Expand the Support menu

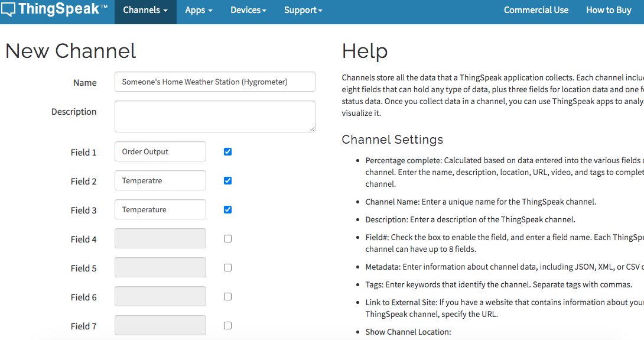pyautogui.click(x=303, y=10)
